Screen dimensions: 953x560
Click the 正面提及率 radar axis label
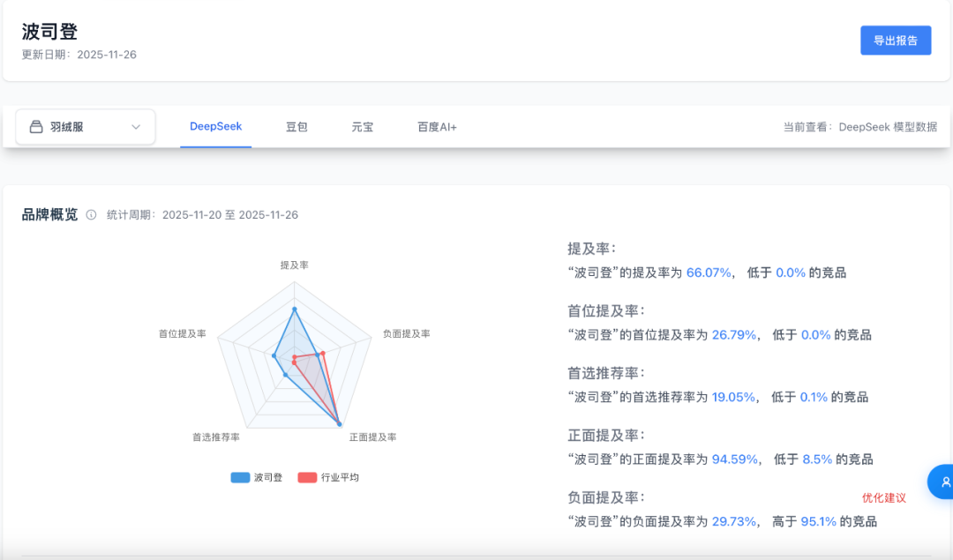(x=372, y=437)
